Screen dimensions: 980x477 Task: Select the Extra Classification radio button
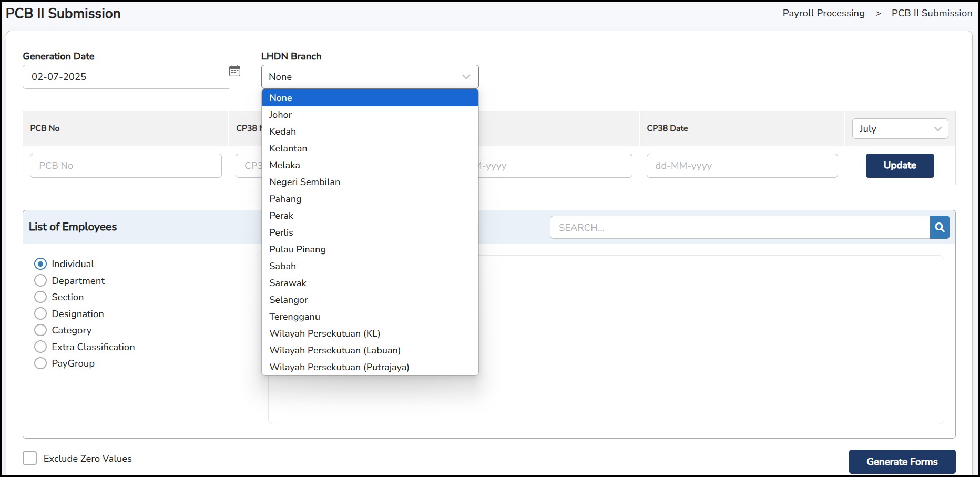coord(40,347)
